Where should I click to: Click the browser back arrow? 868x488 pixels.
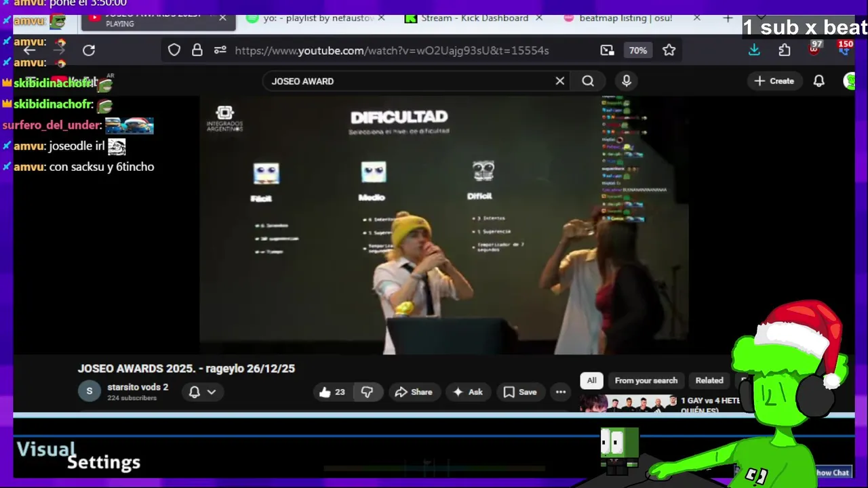(29, 50)
